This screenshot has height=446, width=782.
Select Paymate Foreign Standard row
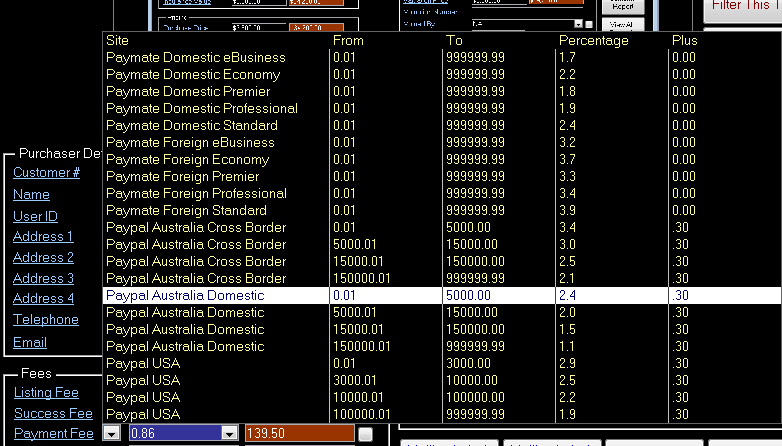tap(442, 210)
